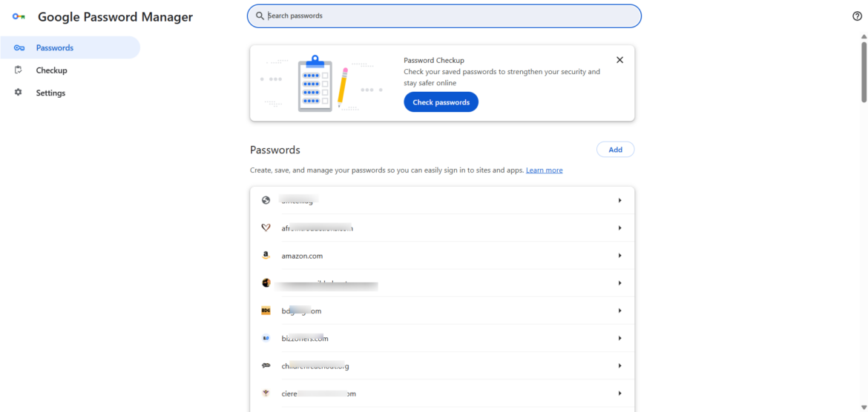Click the Passwords key icon in sidebar
Image resolution: width=868 pixels, height=412 pixels.
[x=19, y=48]
